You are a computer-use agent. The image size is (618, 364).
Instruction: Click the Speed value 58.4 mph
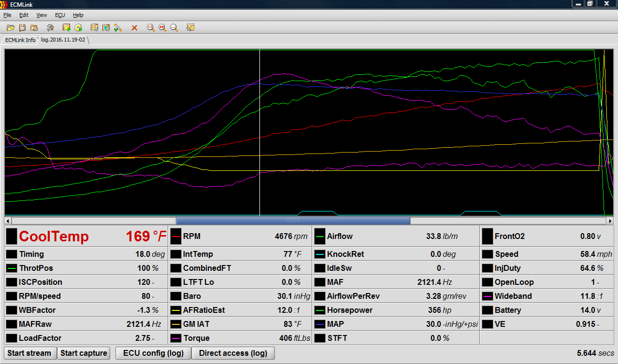coord(596,254)
